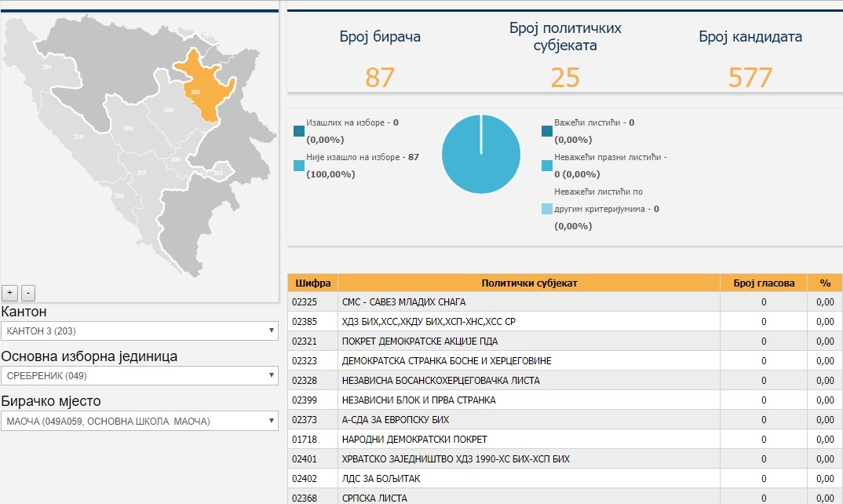The height and width of the screenshot is (504, 843).
Task: Click the light blue Није изашло на изборе legend square
Action: 299,166
